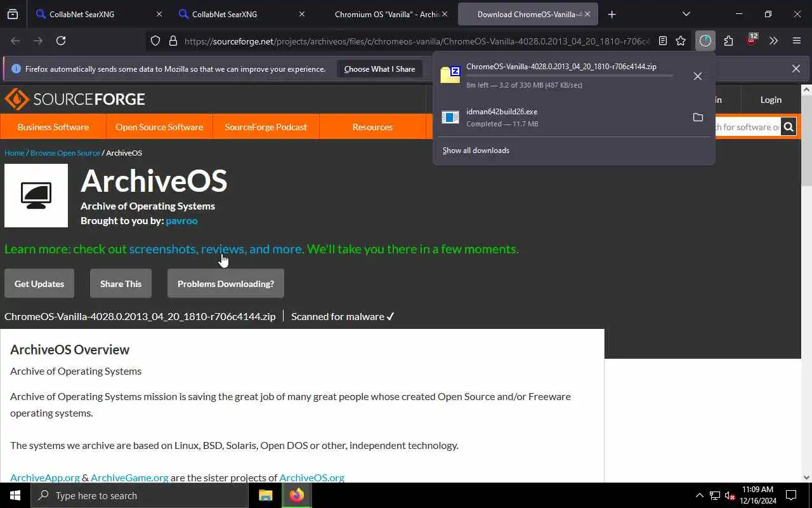Open Login link

[771, 99]
